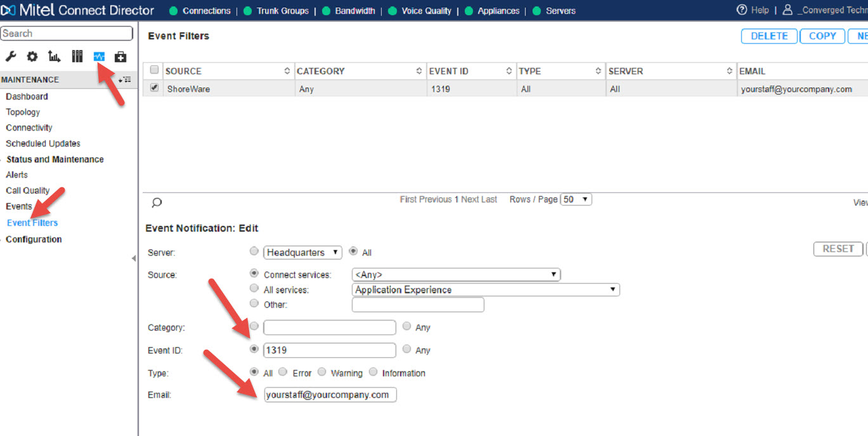868x436 pixels.
Task: Select the All services radio button
Action: click(x=254, y=289)
